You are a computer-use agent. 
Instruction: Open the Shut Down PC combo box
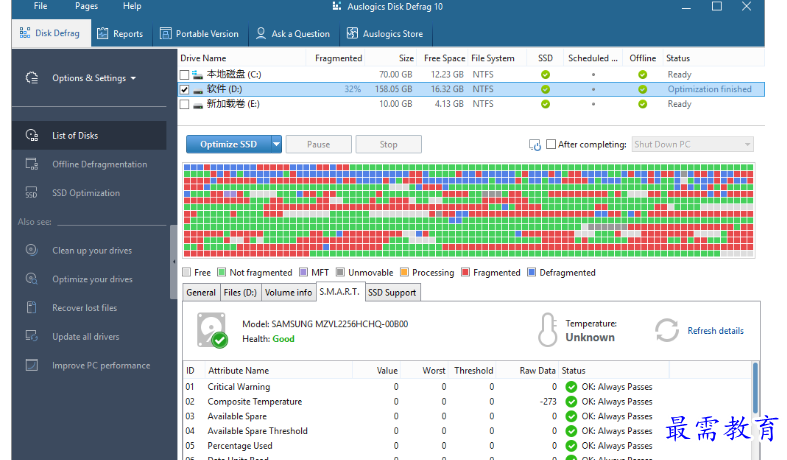click(693, 144)
